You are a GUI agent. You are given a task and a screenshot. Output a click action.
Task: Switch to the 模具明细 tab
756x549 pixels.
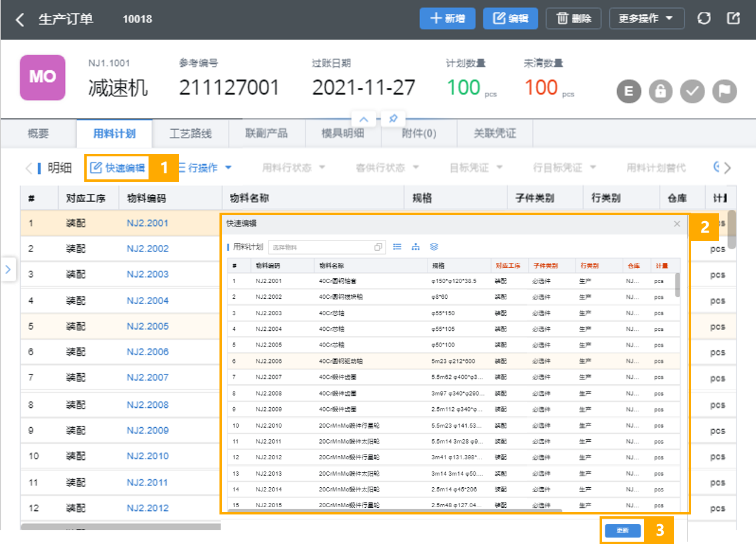point(343,133)
